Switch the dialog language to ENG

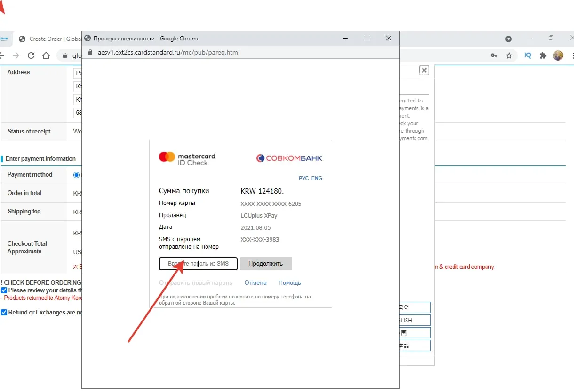pyautogui.click(x=317, y=179)
